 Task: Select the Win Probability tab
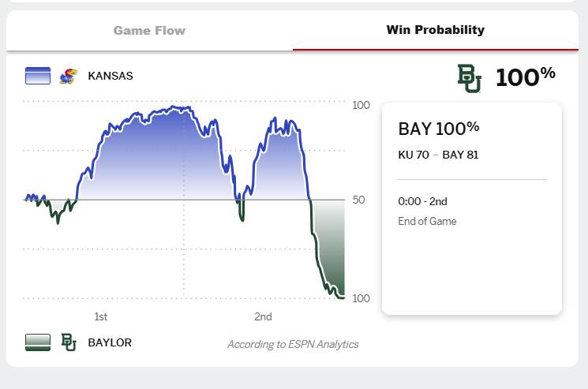(435, 31)
